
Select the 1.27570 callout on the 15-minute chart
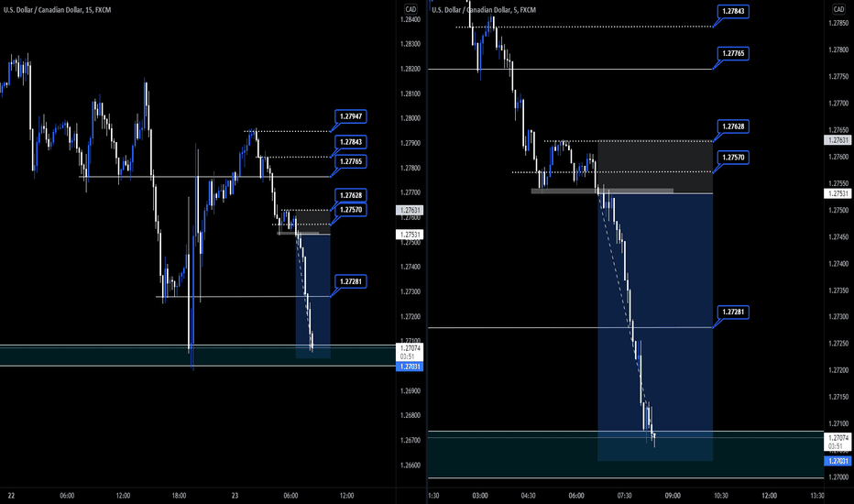[351, 210]
